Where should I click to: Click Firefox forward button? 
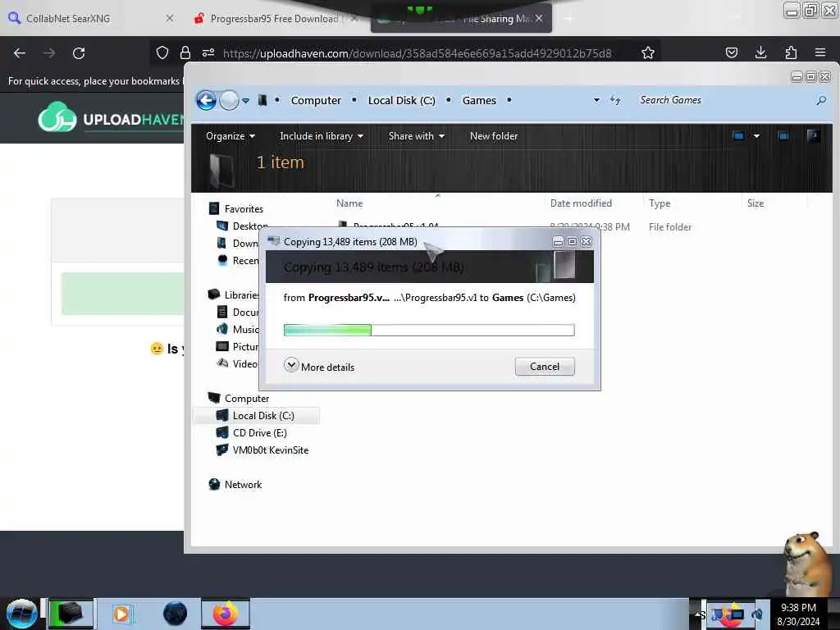pyautogui.click(x=48, y=52)
